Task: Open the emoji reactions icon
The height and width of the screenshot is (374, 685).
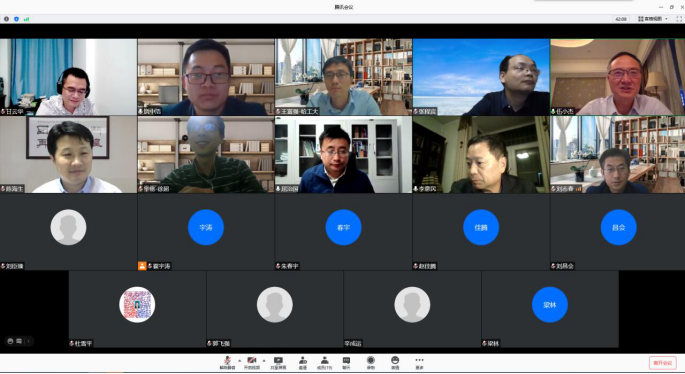Action: tap(395, 362)
